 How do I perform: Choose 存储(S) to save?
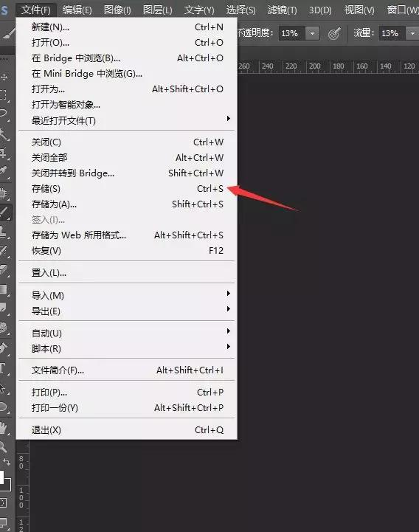coord(127,189)
